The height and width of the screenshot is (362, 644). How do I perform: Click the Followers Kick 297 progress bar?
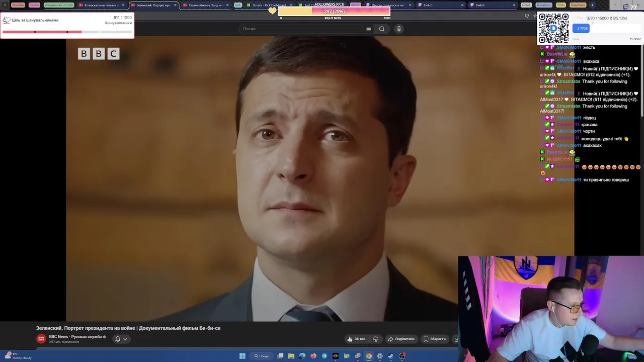(334, 11)
